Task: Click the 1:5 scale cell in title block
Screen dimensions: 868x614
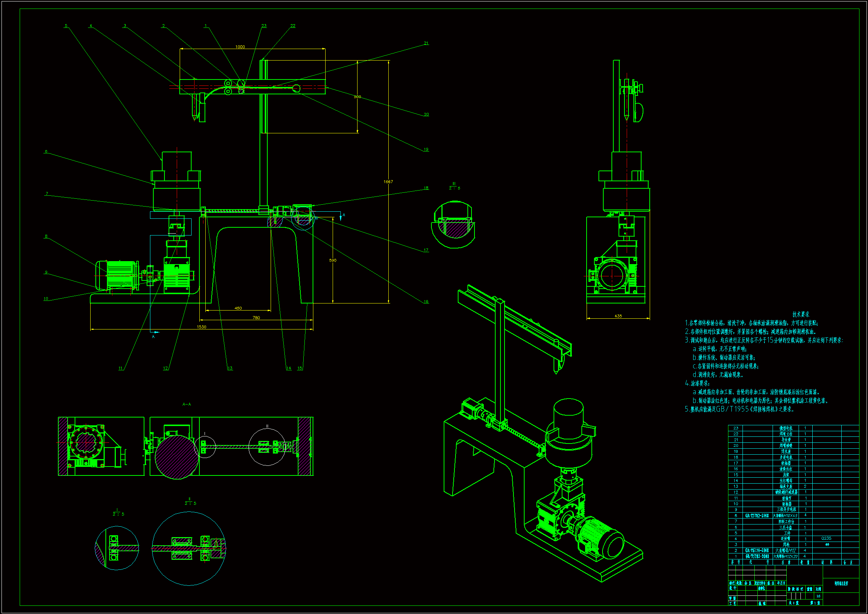Action: [x=819, y=596]
